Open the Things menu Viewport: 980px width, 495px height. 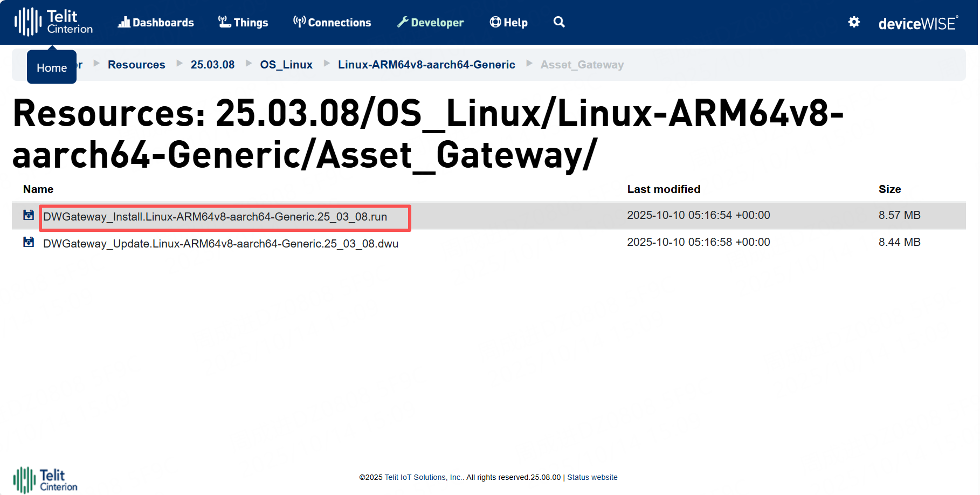tap(243, 23)
